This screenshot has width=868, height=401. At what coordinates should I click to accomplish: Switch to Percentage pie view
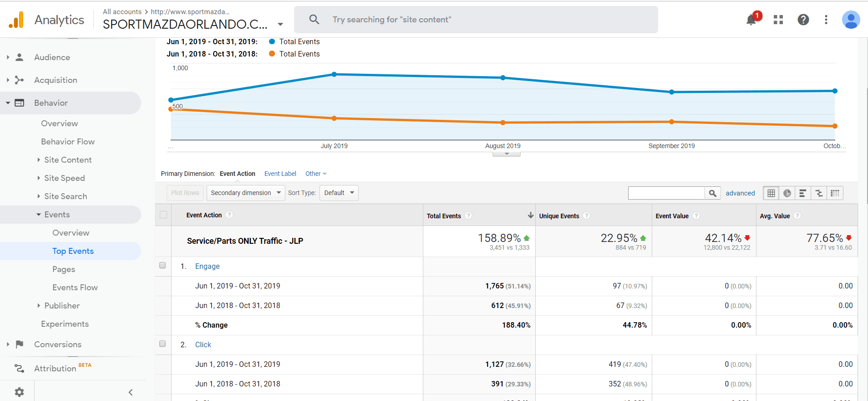point(787,193)
